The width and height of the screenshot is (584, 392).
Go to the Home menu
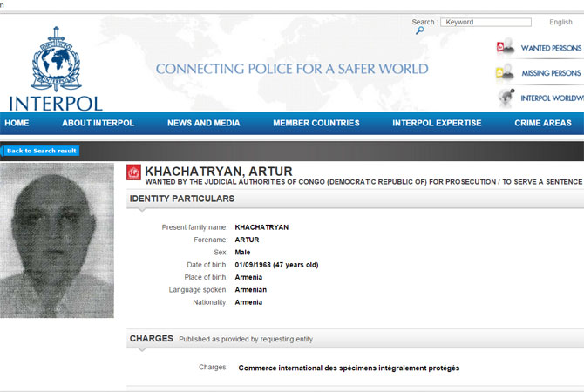click(17, 123)
